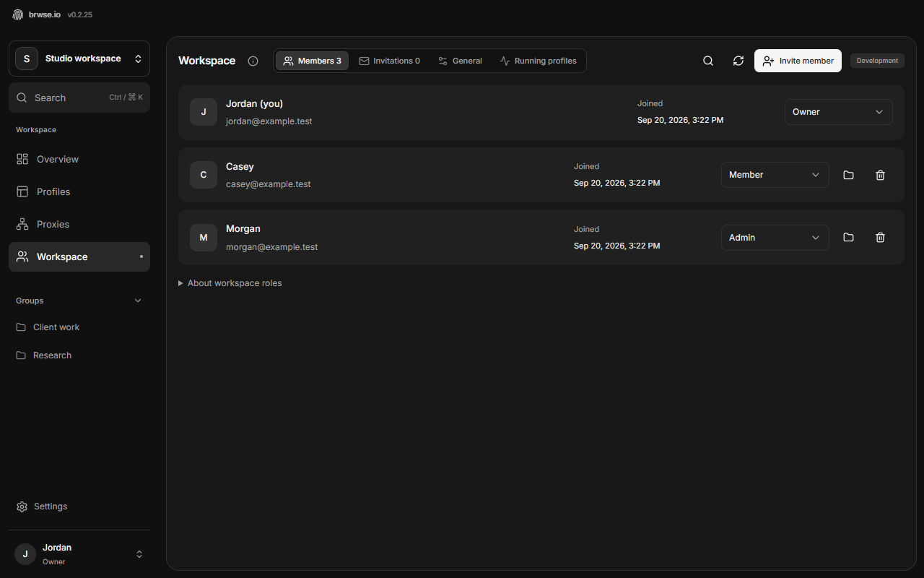
Task: Select Workspace in the sidebar
Action: tap(79, 256)
